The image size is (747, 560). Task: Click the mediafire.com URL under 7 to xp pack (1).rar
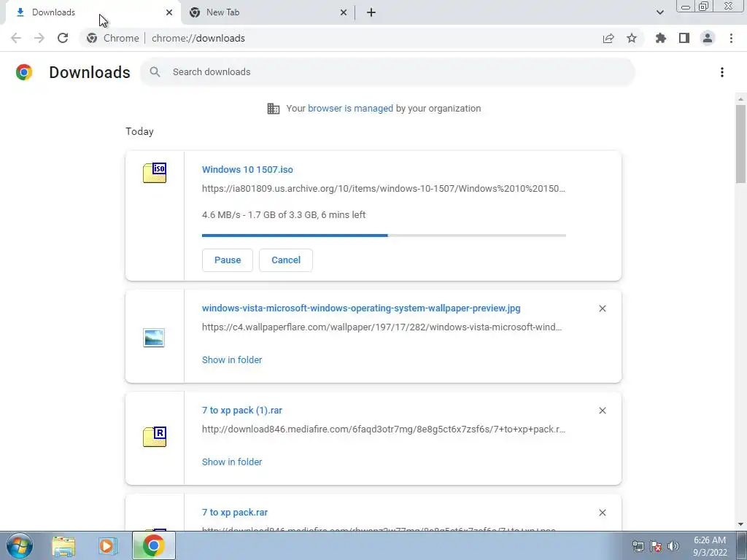click(384, 429)
